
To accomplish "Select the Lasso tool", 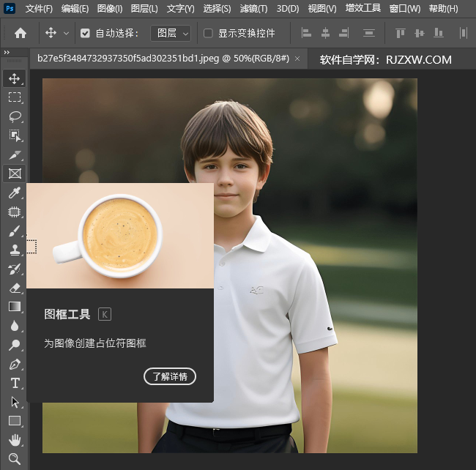I will (14, 116).
